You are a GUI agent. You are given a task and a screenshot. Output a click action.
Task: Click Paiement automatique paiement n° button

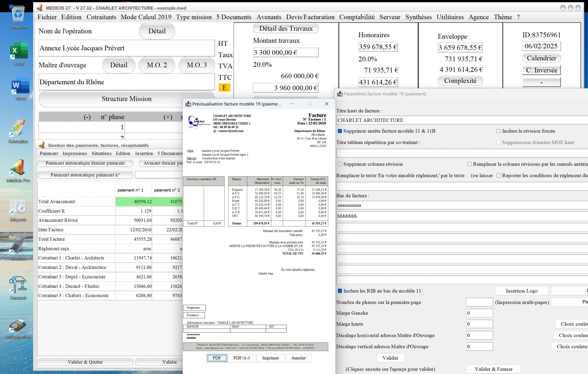point(85,175)
